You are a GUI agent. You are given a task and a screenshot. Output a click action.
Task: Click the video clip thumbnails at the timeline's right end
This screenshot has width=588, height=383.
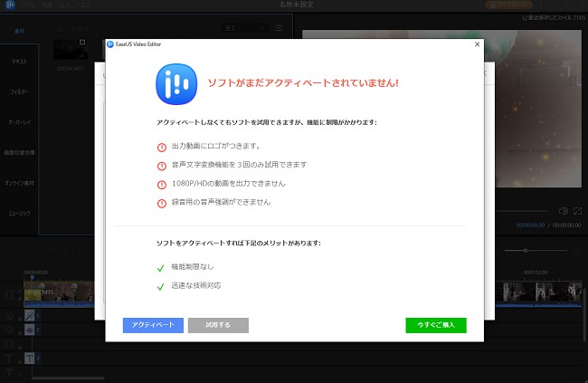click(538, 292)
